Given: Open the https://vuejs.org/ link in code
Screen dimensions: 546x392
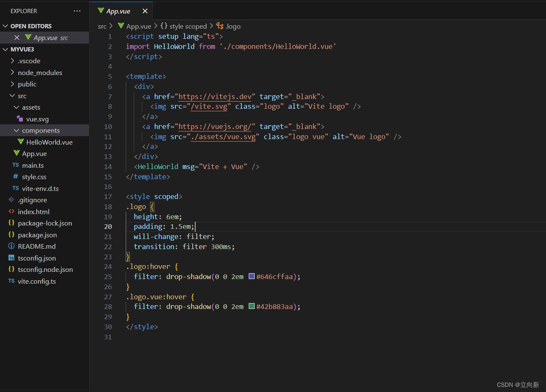Looking at the screenshot, I should click(x=215, y=126).
